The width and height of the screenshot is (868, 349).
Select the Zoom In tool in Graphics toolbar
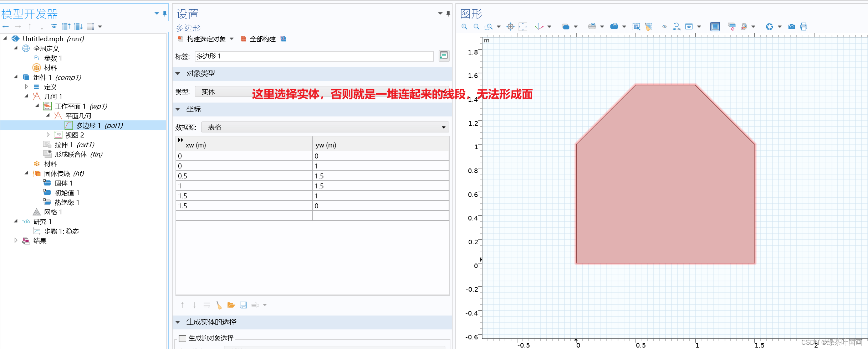click(x=464, y=26)
